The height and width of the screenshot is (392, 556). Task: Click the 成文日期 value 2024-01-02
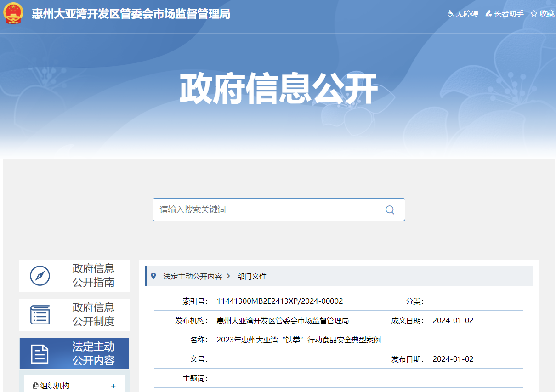(x=453, y=321)
